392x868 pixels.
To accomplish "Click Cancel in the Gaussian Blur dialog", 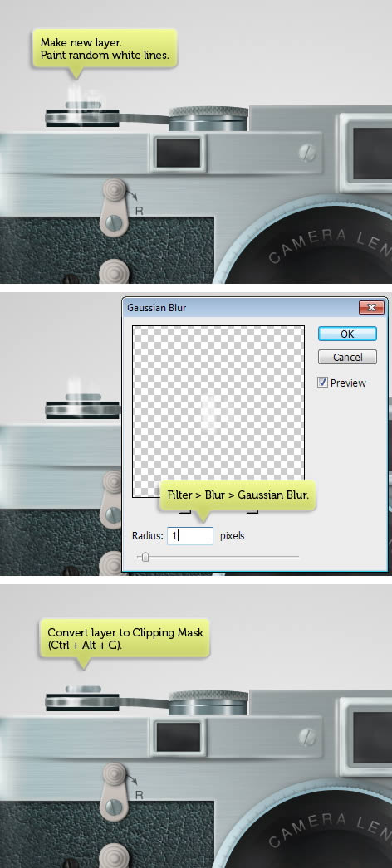I will tap(347, 357).
